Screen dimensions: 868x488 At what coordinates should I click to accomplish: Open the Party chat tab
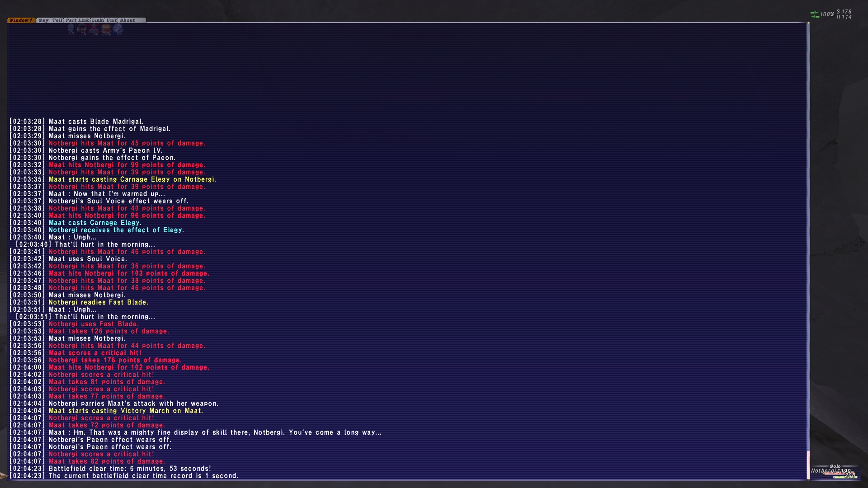pos(71,20)
